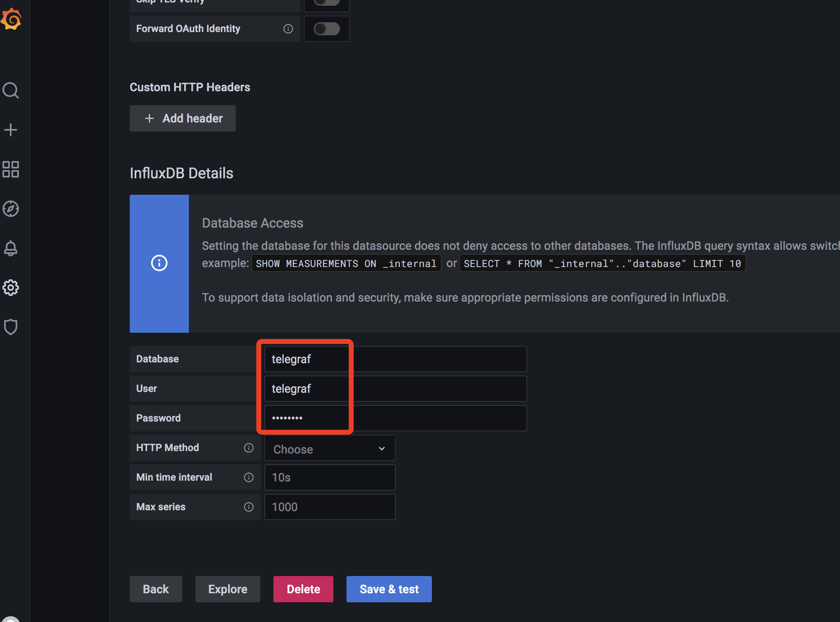
Task: Show Forward OAuth Identity info tooltip
Action: [288, 29]
